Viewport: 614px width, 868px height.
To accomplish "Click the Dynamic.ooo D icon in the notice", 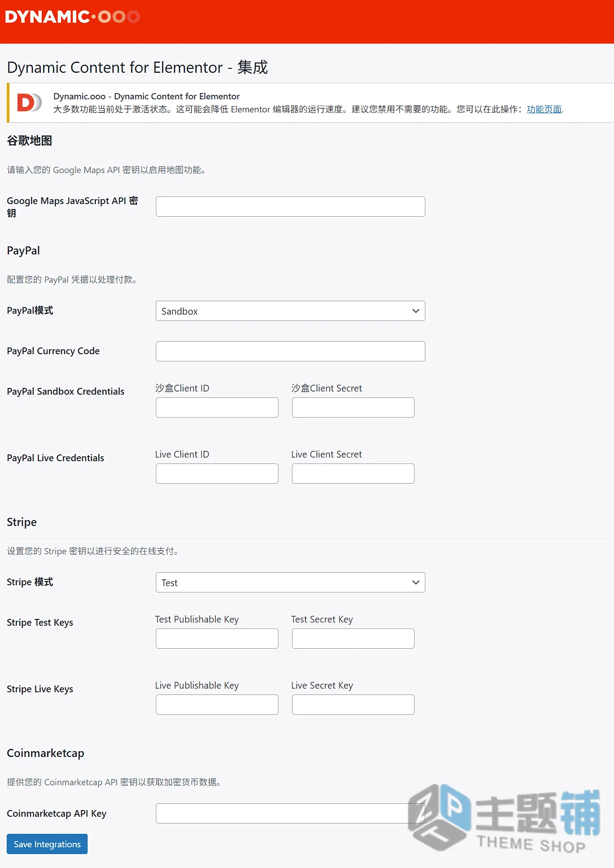I will point(29,102).
